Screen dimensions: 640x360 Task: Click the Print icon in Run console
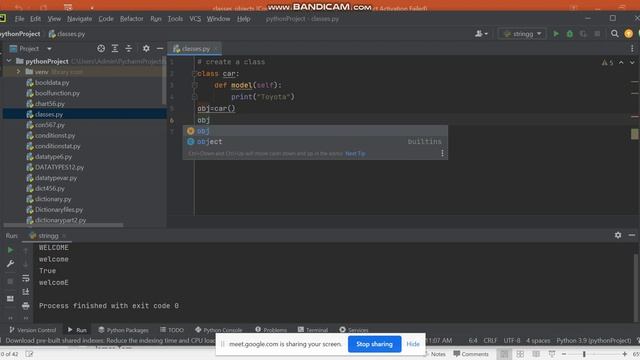click(x=26, y=306)
